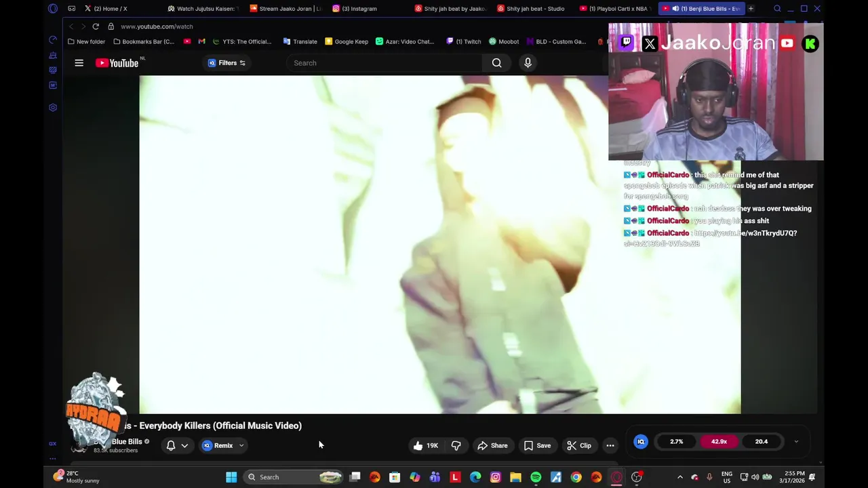The height and width of the screenshot is (488, 868).
Task: Open the Opera workspaces icon beside the tabs
Action: [x=71, y=9]
